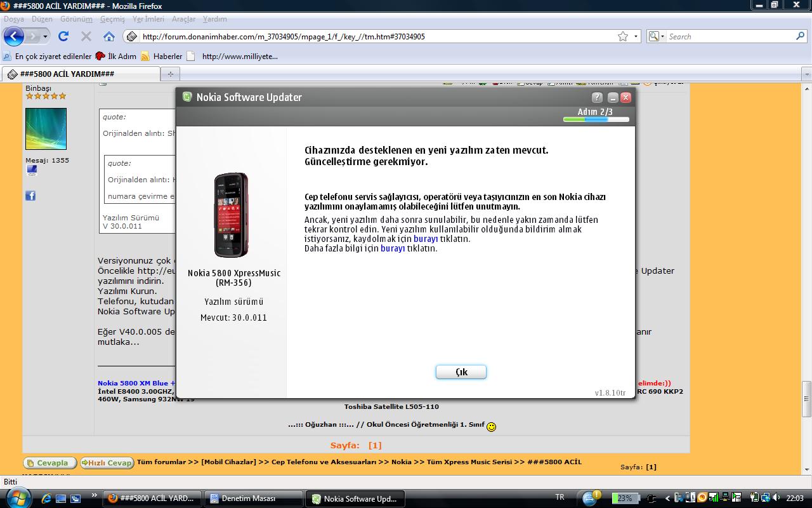Open the Araçlar menu
The height and width of the screenshot is (508, 812).
184,19
